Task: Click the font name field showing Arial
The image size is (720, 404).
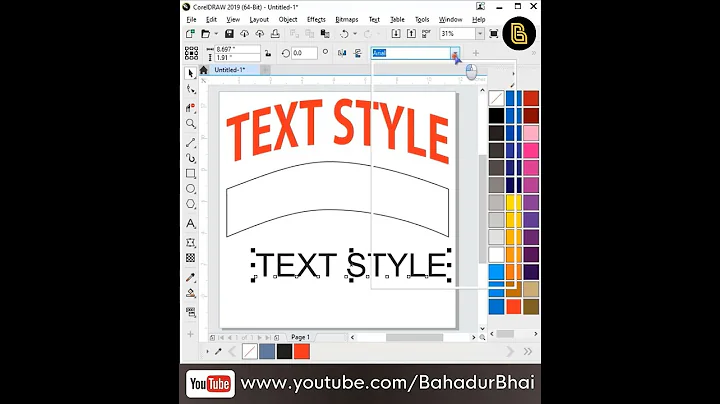Action: [x=411, y=54]
